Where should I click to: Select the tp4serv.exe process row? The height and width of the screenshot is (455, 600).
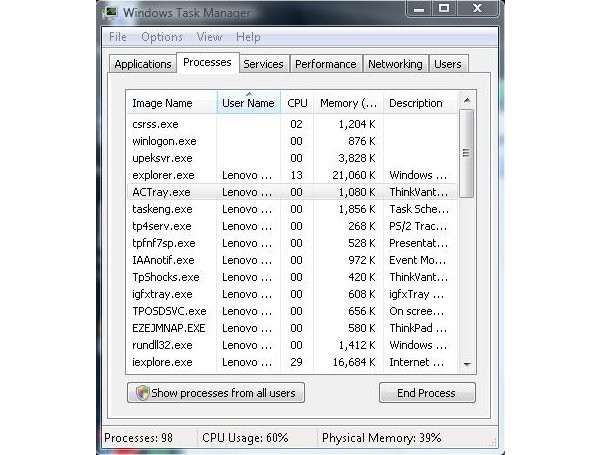(292, 226)
